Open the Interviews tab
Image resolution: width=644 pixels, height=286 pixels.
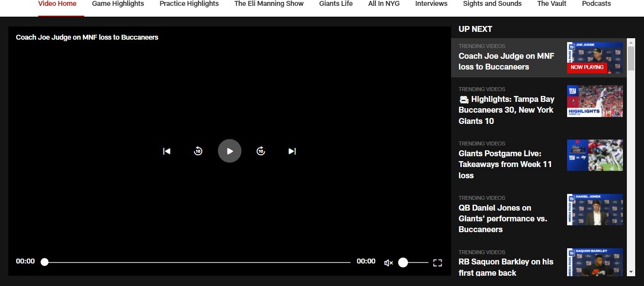431,4
